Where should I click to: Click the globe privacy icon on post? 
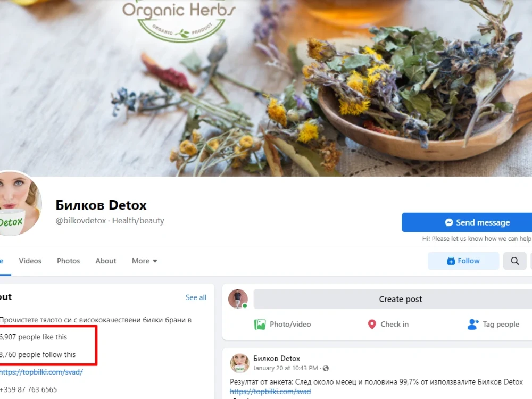[x=326, y=368]
